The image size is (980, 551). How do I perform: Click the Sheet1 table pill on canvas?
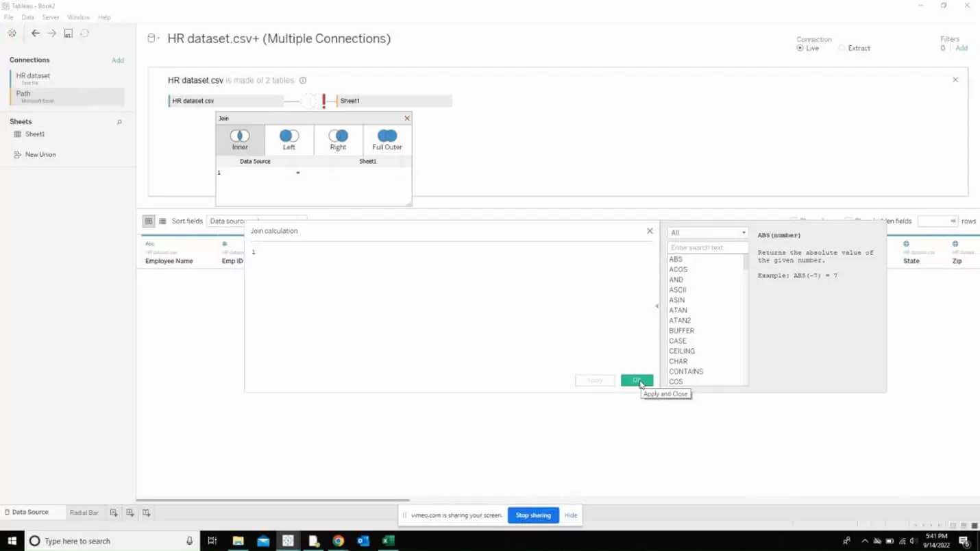[394, 101]
